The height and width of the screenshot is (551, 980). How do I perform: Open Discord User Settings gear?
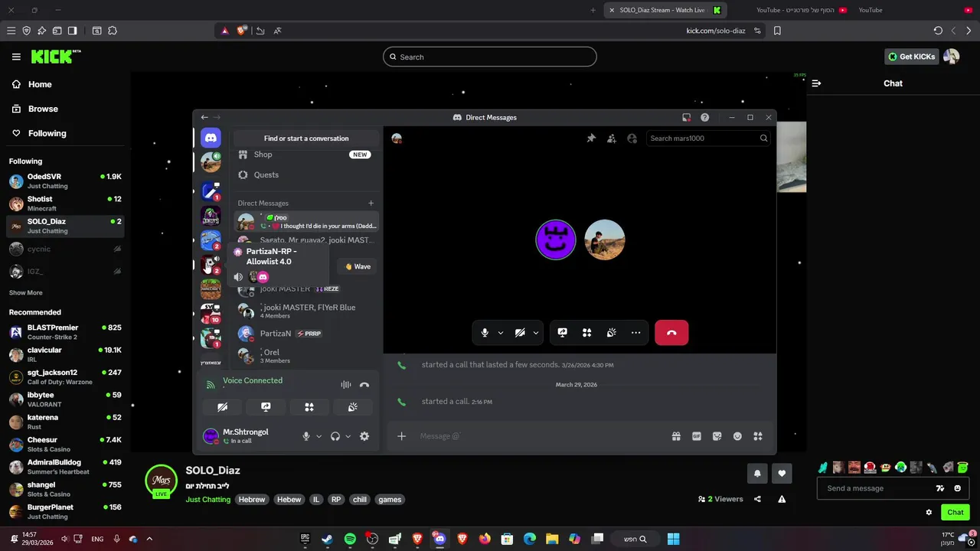pos(364,436)
